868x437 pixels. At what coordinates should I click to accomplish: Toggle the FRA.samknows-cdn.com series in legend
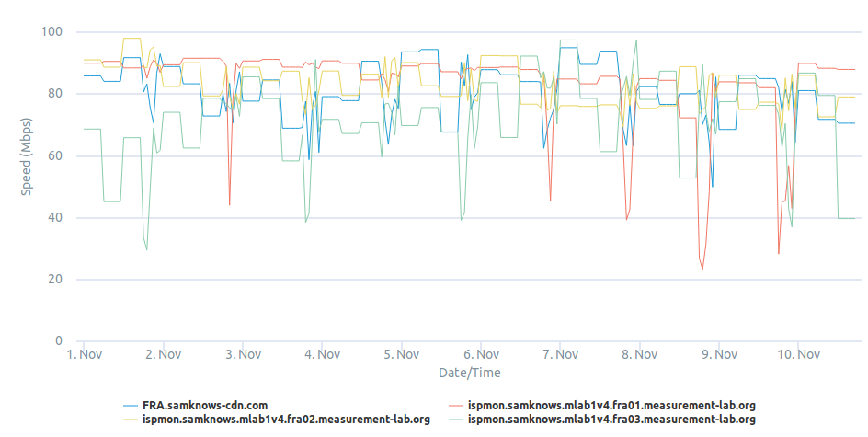204,405
